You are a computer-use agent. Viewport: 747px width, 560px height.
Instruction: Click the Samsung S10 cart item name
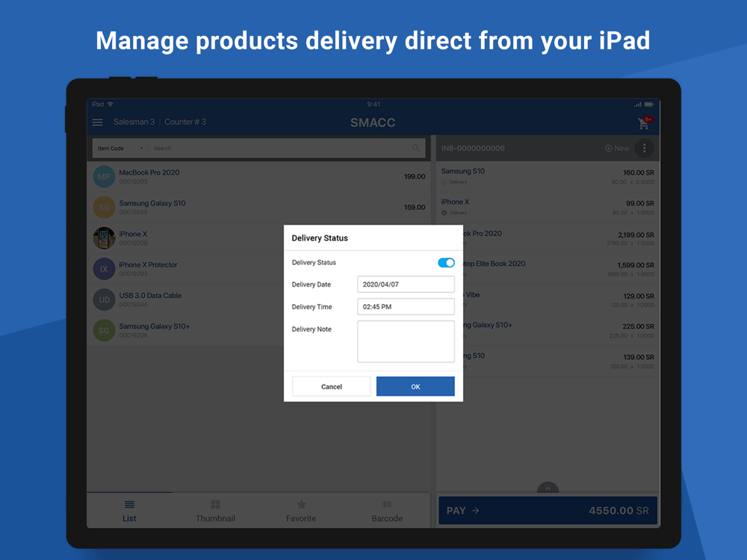tap(462, 171)
